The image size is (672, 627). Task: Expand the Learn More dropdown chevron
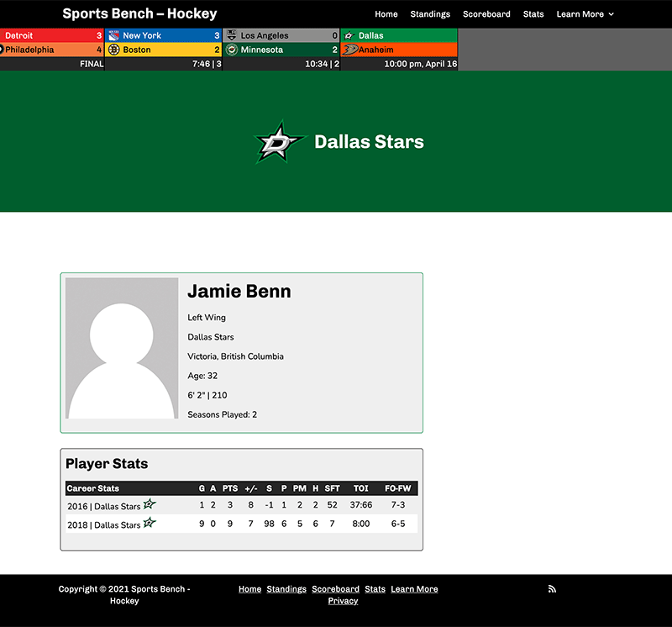612,14
